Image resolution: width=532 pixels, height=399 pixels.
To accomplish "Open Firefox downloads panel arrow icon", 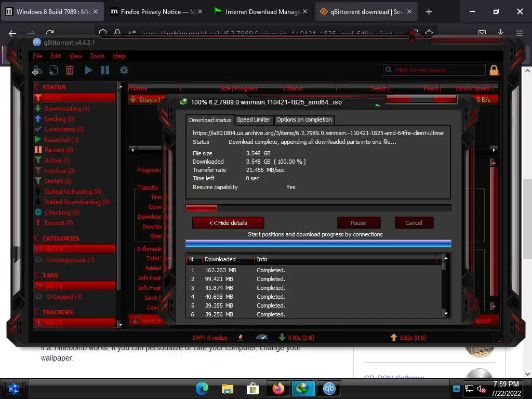I will (500, 32).
